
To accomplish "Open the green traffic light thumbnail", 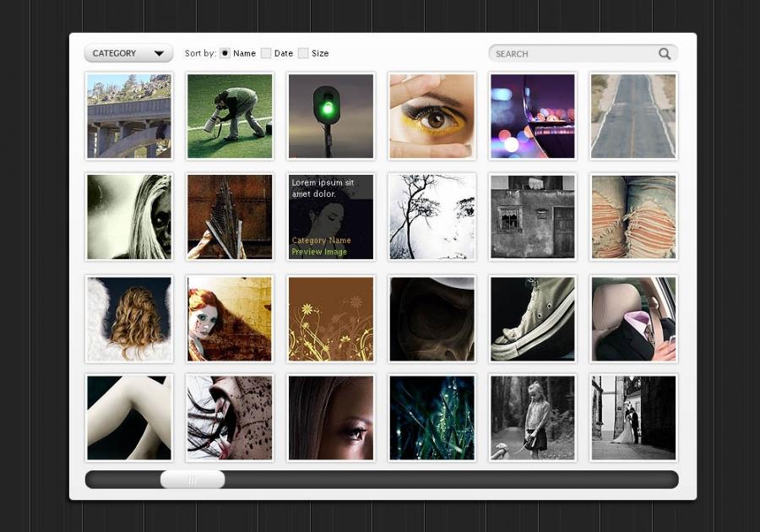I will 331,117.
